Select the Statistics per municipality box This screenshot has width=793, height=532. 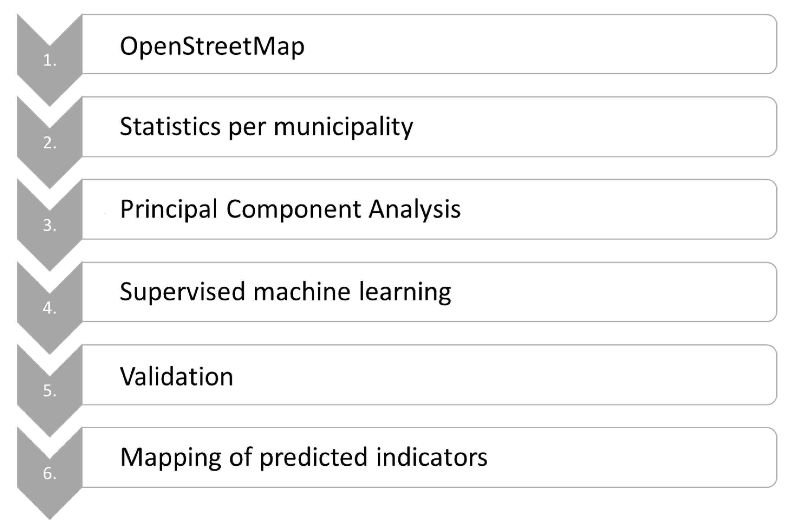(429, 127)
